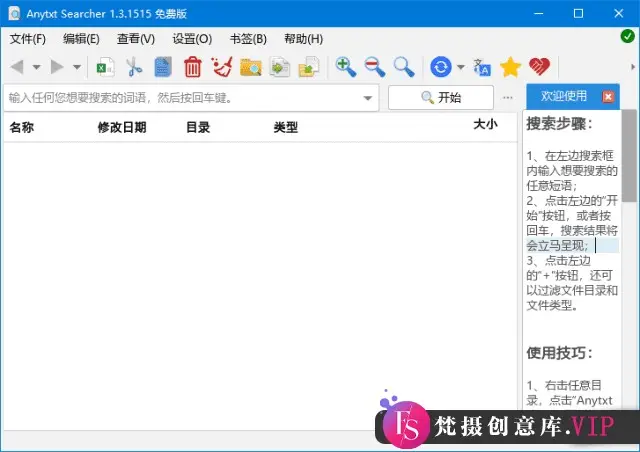Click the blue document copy icon
The height and width of the screenshot is (452, 640).
click(163, 67)
